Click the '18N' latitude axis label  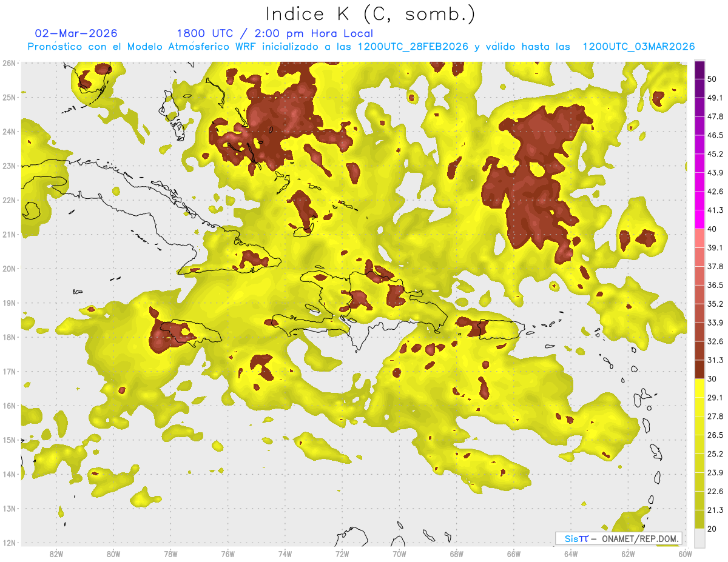9,337
